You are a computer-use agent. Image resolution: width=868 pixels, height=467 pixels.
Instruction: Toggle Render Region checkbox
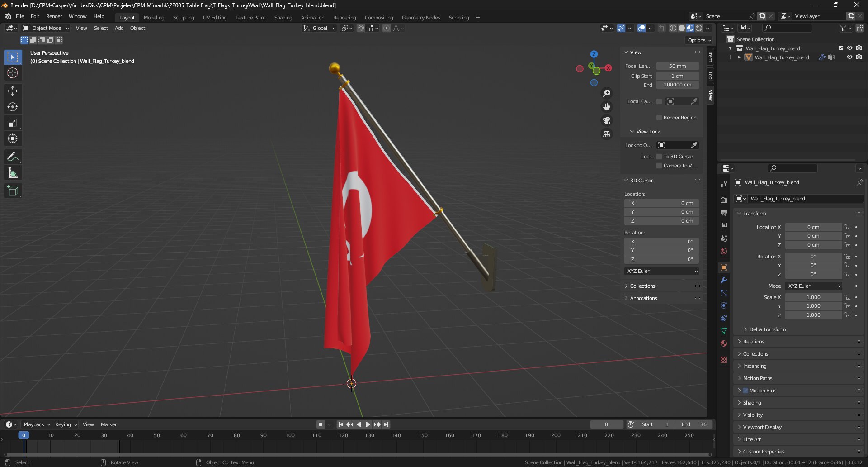coord(659,118)
